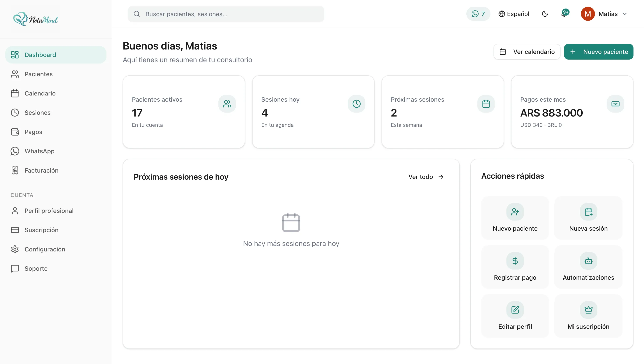This screenshot has height=364, width=644.
Task: Click the green Nuevo paciente header button
Action: coord(598,52)
